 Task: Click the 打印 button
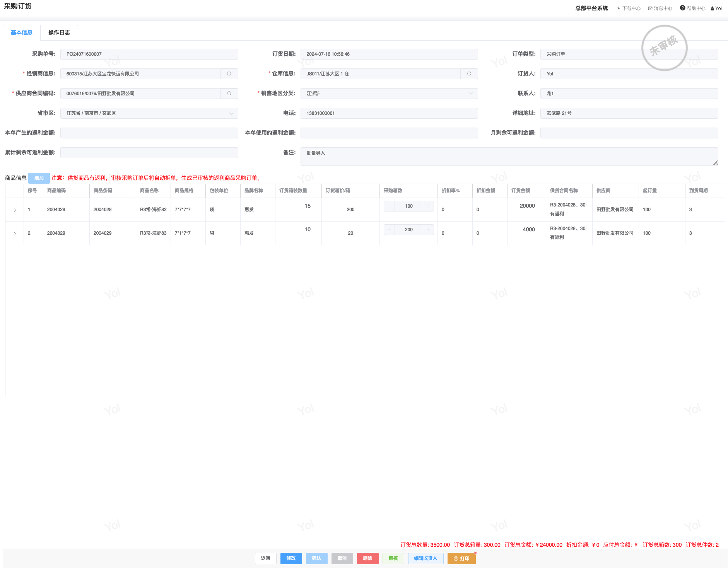[x=461, y=558]
